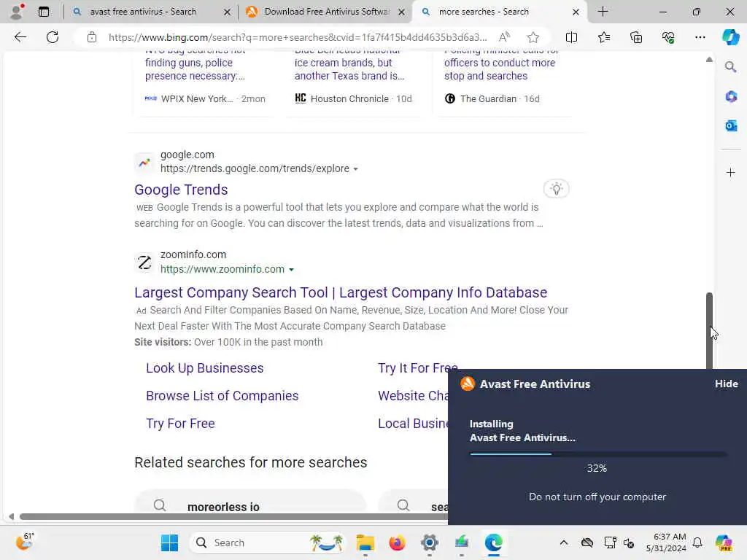Click the vertical page scrollbar thumb
The height and width of the screenshot is (560, 747).
point(709,331)
